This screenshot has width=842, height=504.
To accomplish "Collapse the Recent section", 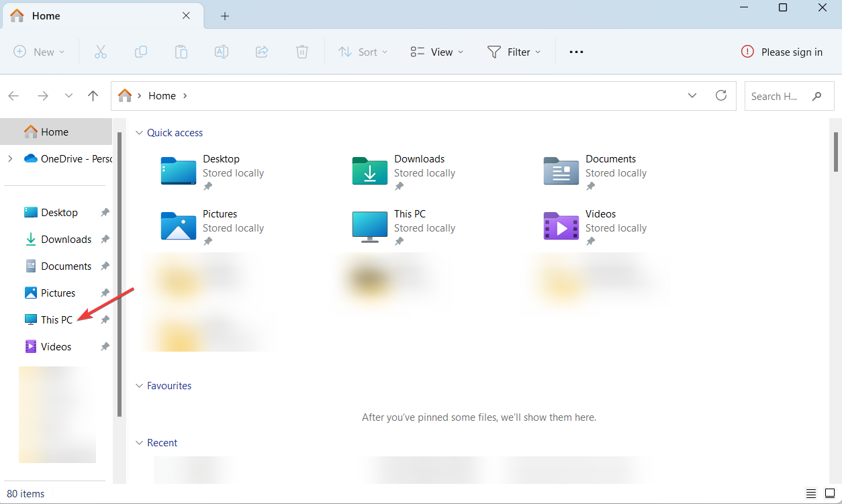I will click(x=140, y=443).
